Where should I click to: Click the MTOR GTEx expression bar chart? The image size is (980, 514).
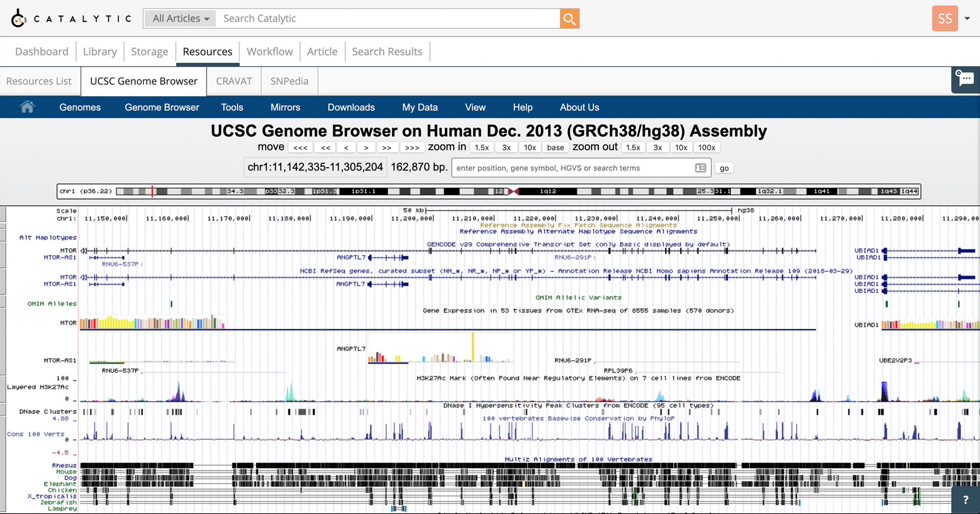(x=152, y=322)
